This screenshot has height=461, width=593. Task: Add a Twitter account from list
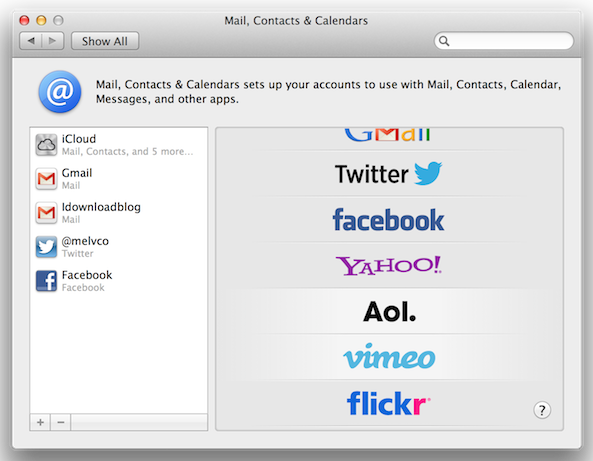(389, 174)
